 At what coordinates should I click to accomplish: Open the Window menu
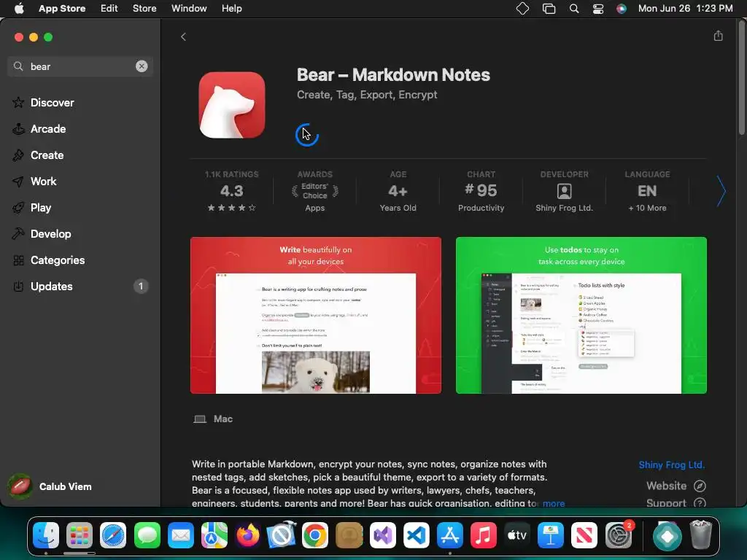point(189,9)
